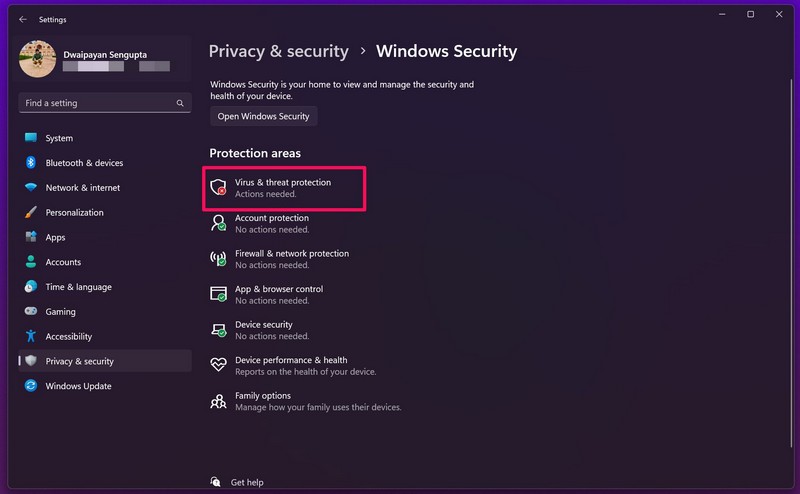The width and height of the screenshot is (800, 494).
Task: Select Personalization in the sidebar
Action: pos(74,212)
